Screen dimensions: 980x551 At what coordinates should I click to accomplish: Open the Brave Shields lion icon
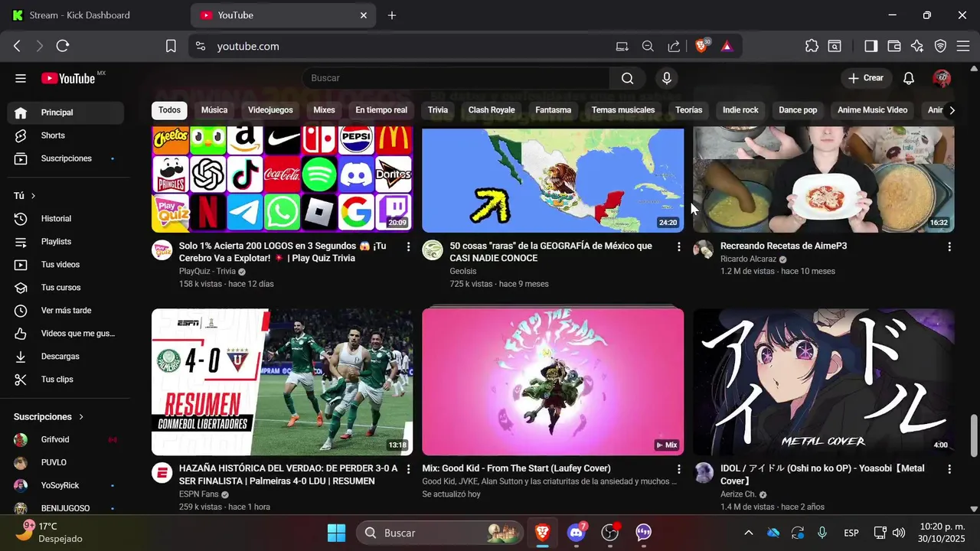[x=701, y=46]
